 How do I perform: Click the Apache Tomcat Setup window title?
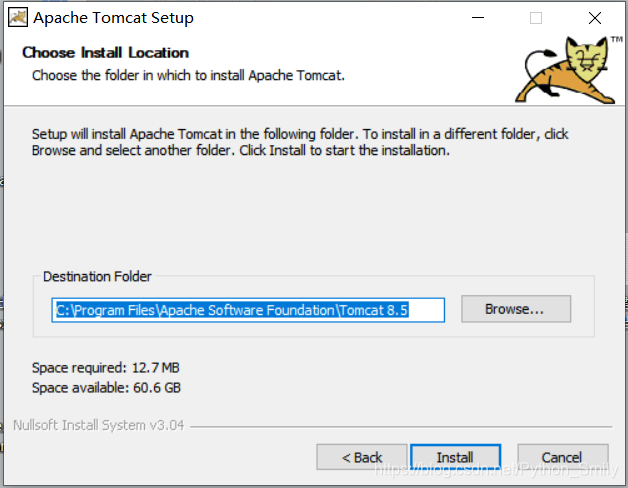[x=113, y=18]
